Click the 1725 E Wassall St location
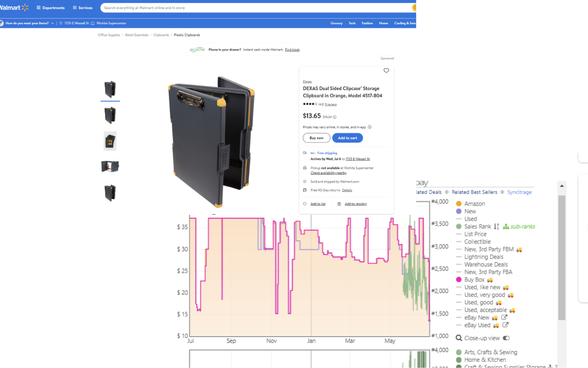 click(x=74, y=23)
